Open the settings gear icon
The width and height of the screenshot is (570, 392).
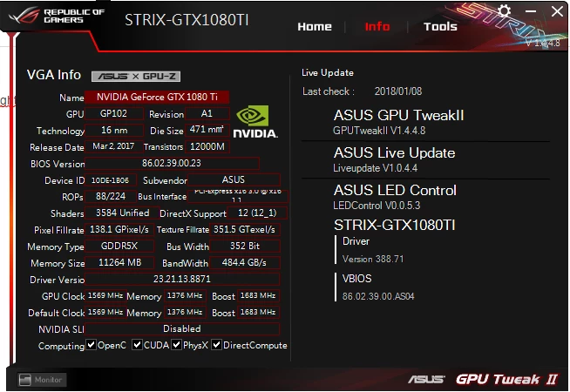click(504, 11)
